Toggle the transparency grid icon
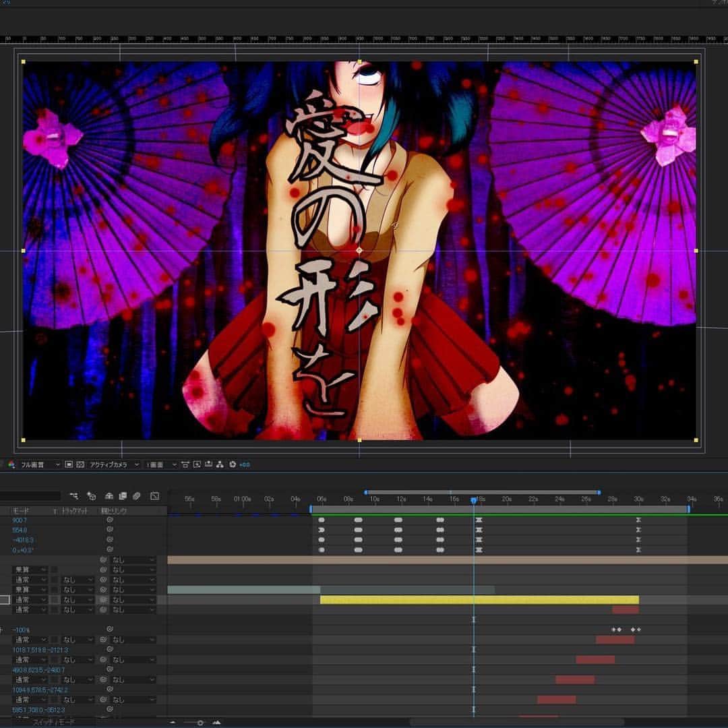 80,464
